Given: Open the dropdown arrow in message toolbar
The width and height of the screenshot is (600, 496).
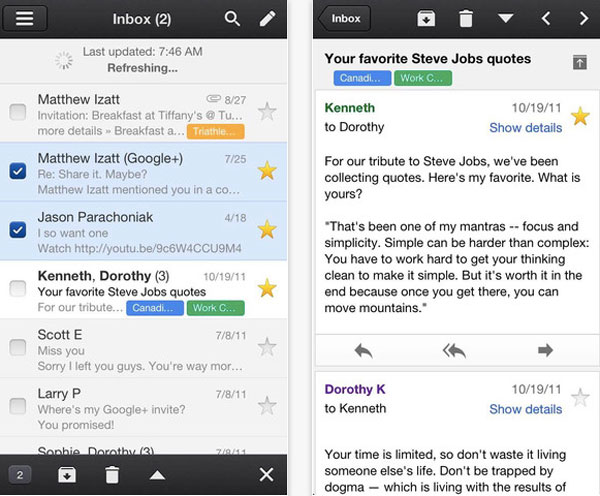Looking at the screenshot, I should point(506,19).
